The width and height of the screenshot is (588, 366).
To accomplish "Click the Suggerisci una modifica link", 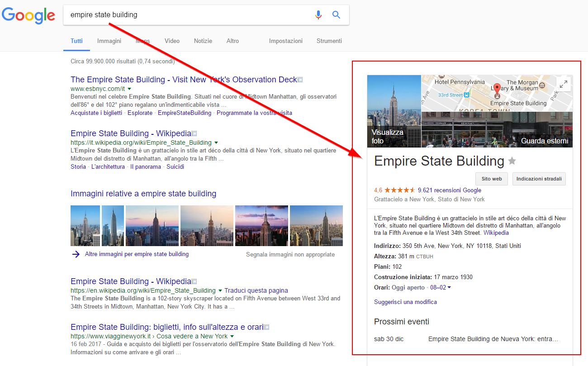I will (405, 302).
